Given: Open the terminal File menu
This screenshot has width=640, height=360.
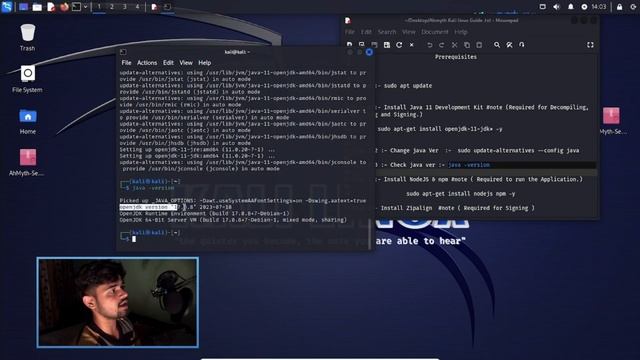Looking at the screenshot, I should point(127,63).
